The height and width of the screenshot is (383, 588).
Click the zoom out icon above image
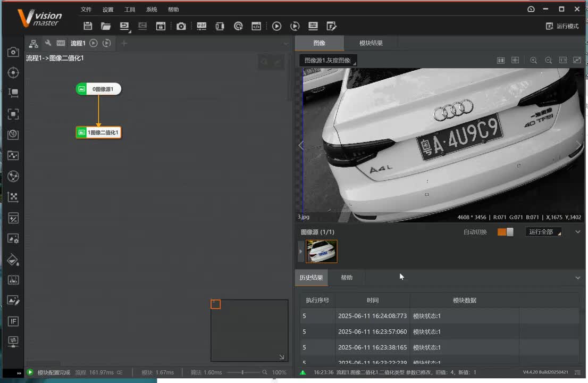548,61
